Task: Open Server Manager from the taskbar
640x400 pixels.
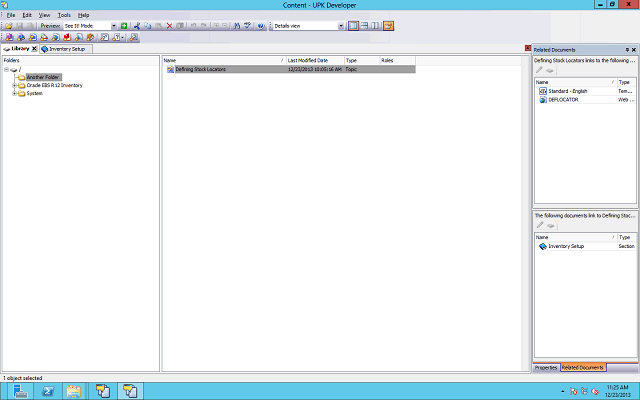Action: [x=20, y=391]
